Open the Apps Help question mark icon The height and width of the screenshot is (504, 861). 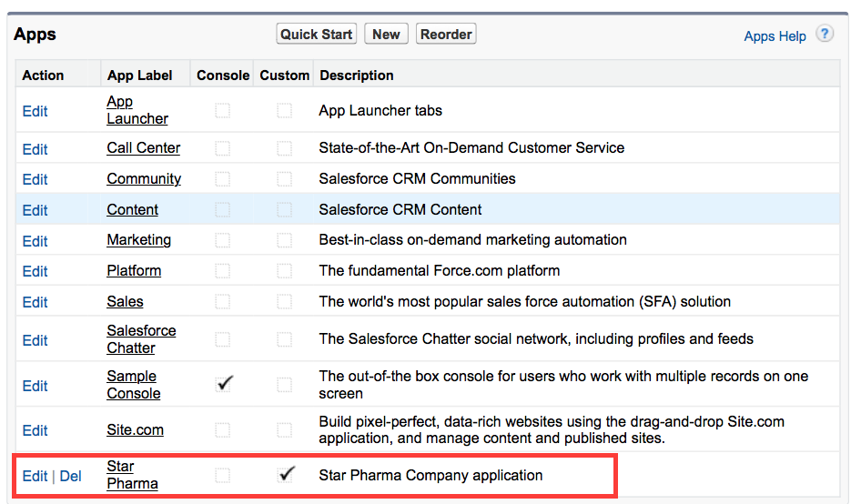point(825,34)
